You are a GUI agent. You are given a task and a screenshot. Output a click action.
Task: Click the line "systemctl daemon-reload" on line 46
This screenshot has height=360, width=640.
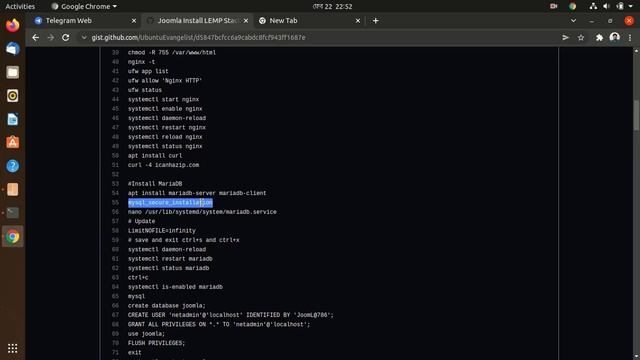coord(167,118)
